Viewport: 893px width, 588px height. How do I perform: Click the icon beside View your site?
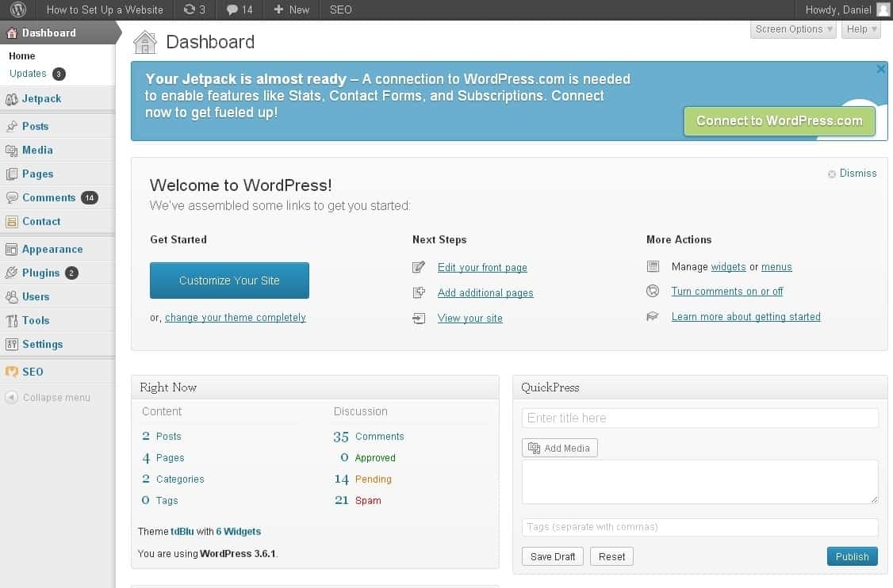coord(419,319)
